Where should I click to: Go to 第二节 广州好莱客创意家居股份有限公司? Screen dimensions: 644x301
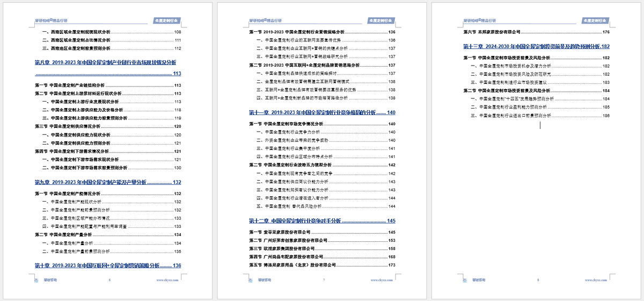click(x=323, y=240)
